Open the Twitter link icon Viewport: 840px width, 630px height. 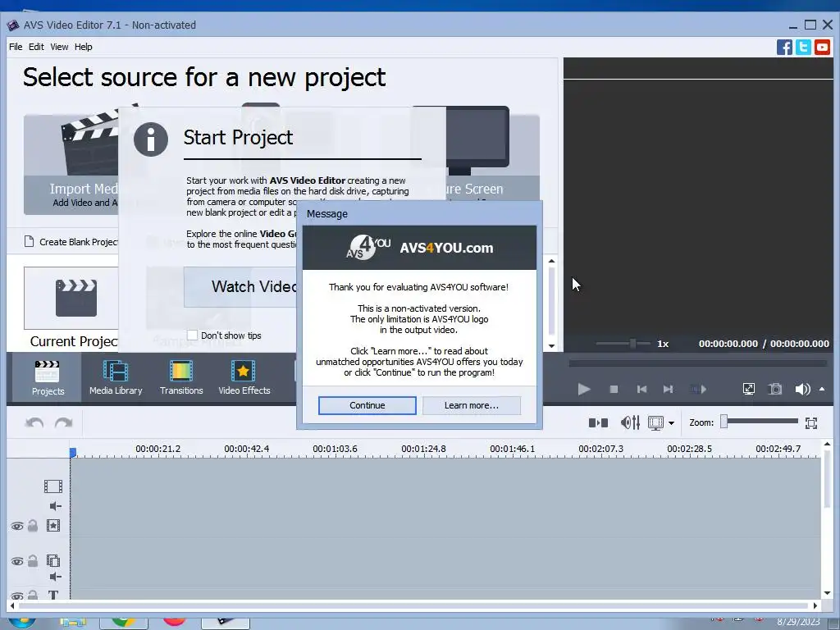pos(803,47)
